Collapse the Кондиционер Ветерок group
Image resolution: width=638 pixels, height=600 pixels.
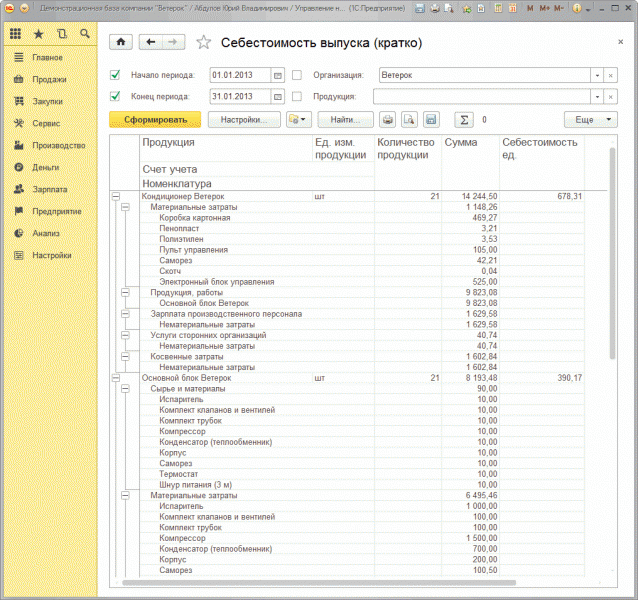click(116, 196)
